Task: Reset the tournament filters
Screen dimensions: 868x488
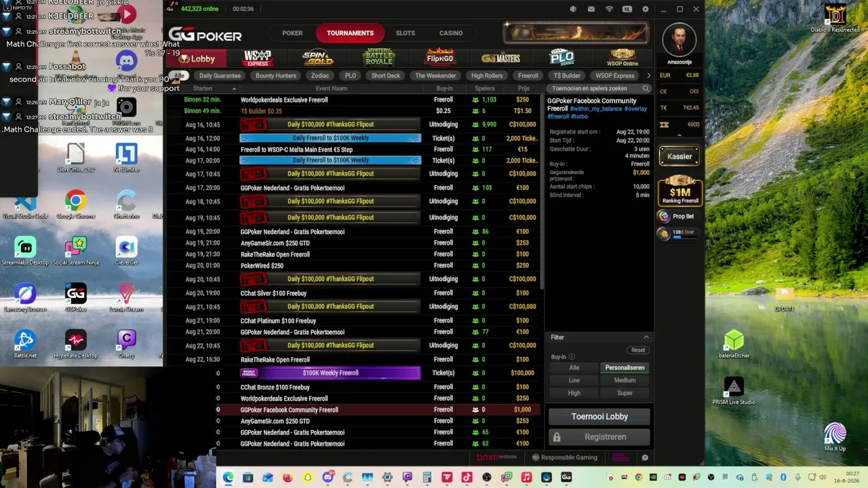Action: (x=638, y=350)
